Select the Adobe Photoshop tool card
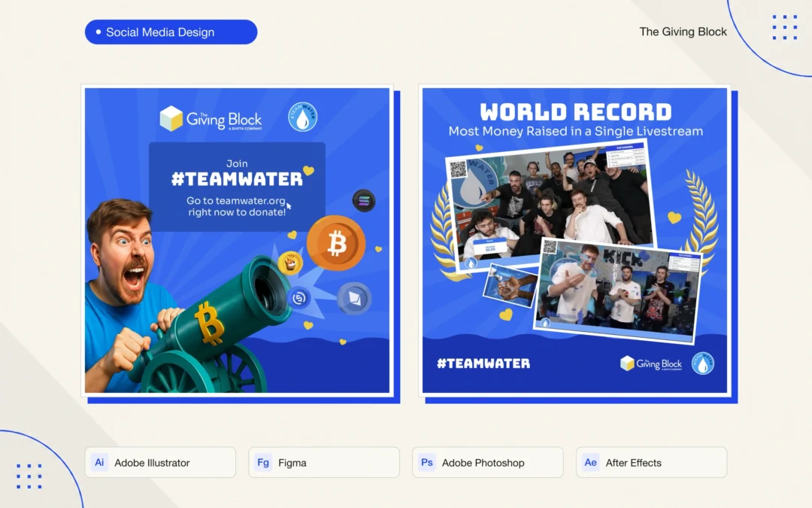 point(487,462)
